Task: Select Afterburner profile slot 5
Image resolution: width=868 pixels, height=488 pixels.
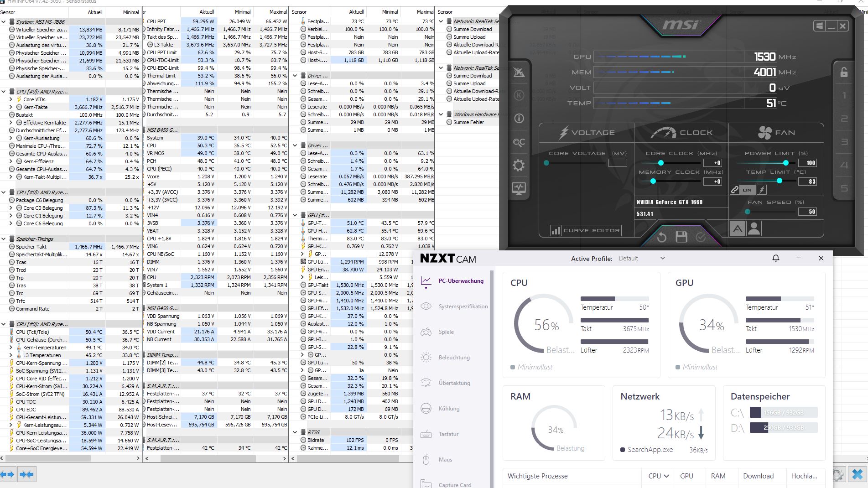Action: pyautogui.click(x=844, y=188)
